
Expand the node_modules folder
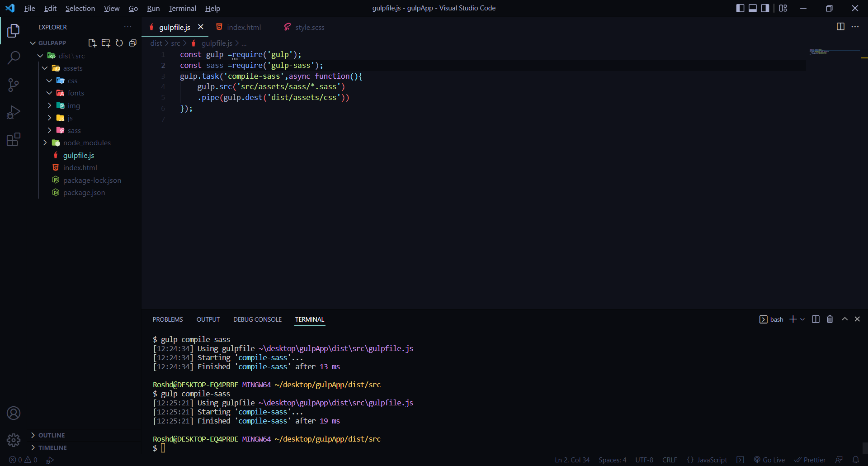click(x=45, y=143)
